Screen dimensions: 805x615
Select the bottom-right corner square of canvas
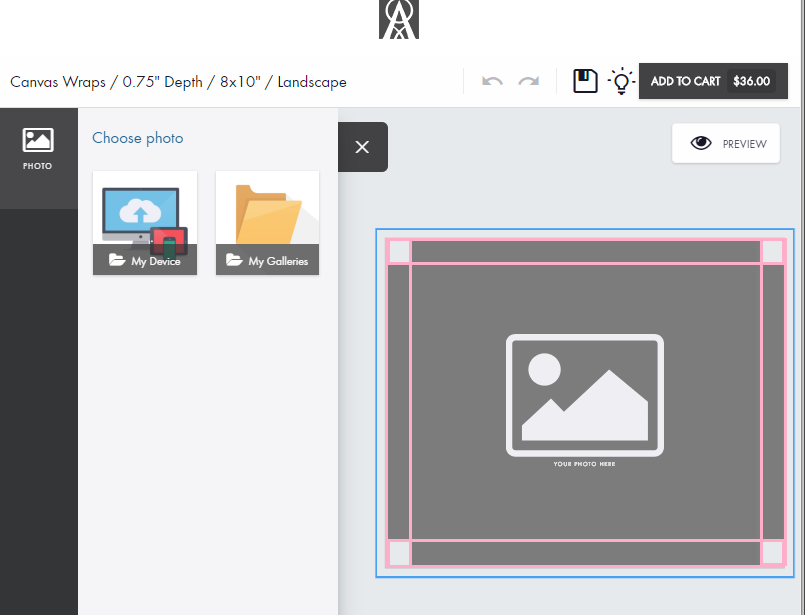click(x=772, y=553)
